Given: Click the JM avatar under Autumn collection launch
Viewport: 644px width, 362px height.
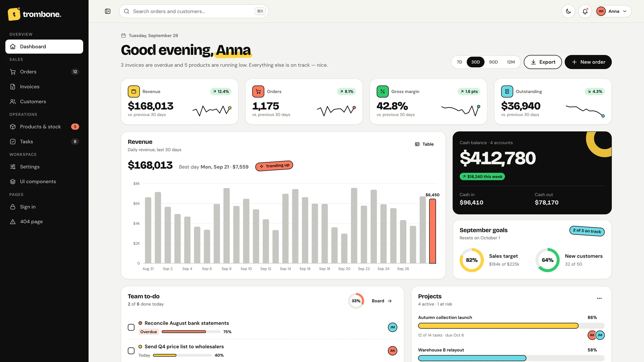Looking at the screenshot, I should pos(600,335).
